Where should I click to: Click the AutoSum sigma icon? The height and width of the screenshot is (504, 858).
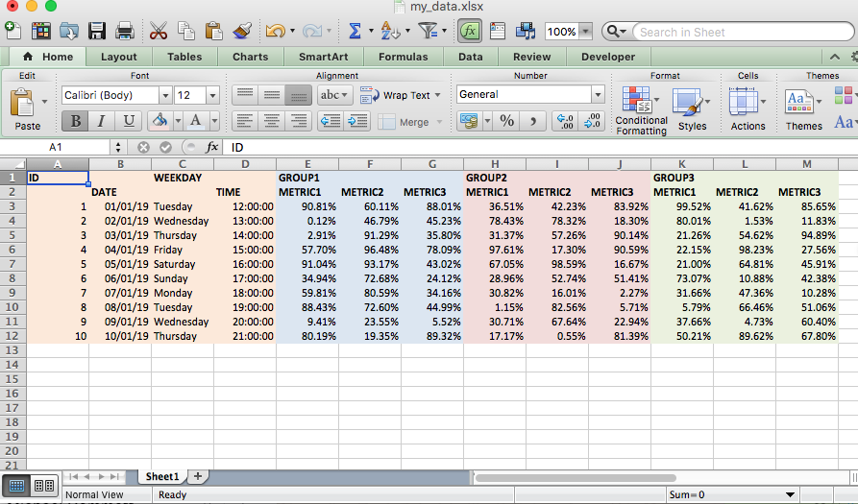(355, 31)
